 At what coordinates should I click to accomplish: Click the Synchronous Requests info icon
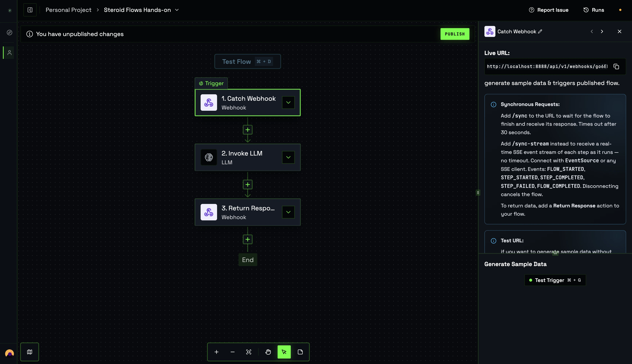pyautogui.click(x=493, y=105)
